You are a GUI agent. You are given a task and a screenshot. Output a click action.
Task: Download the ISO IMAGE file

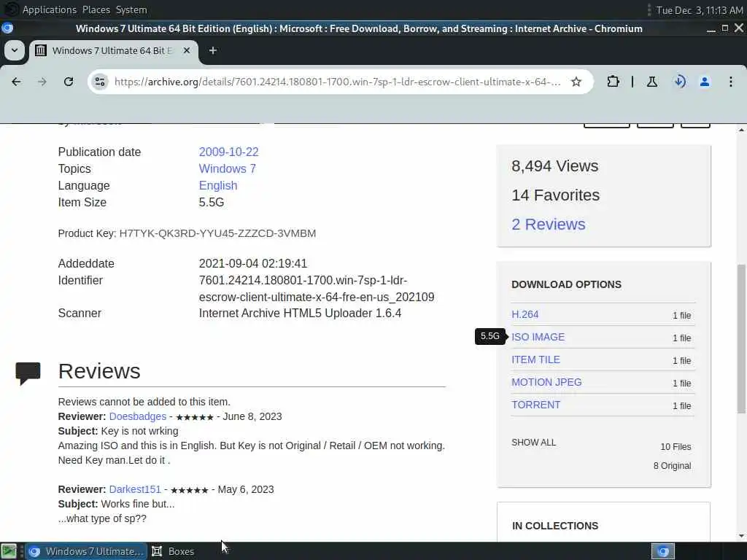tap(538, 337)
